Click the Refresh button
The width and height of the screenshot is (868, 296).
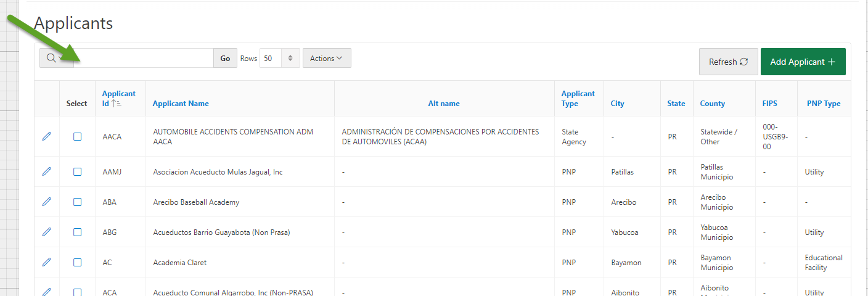coord(729,62)
